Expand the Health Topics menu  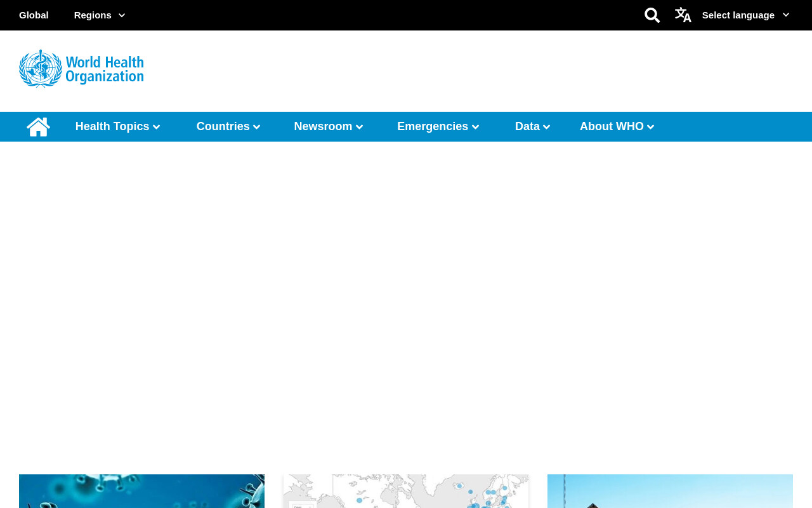pos(117,126)
